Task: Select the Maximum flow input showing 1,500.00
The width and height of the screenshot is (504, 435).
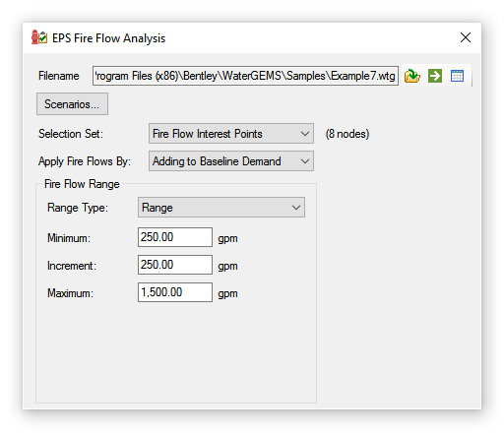Action: (x=175, y=292)
